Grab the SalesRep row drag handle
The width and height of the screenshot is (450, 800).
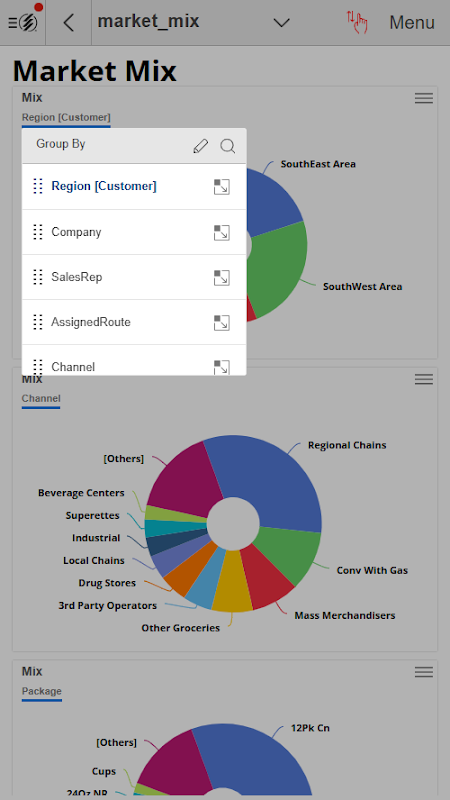point(38,277)
